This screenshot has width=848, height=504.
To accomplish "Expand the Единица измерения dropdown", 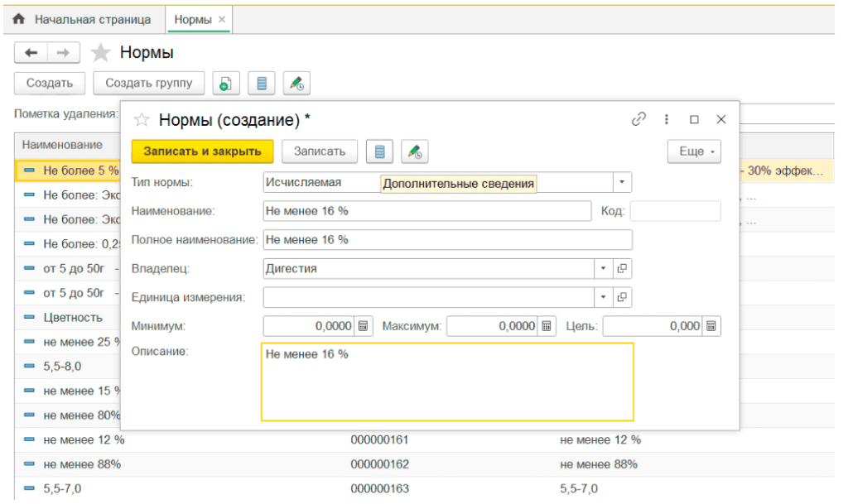I will [x=602, y=296].
